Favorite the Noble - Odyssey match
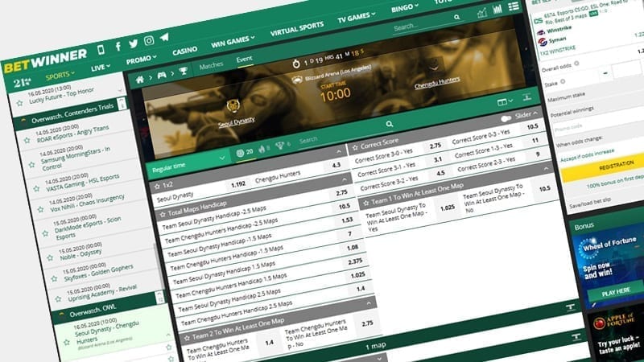 pos(50,257)
